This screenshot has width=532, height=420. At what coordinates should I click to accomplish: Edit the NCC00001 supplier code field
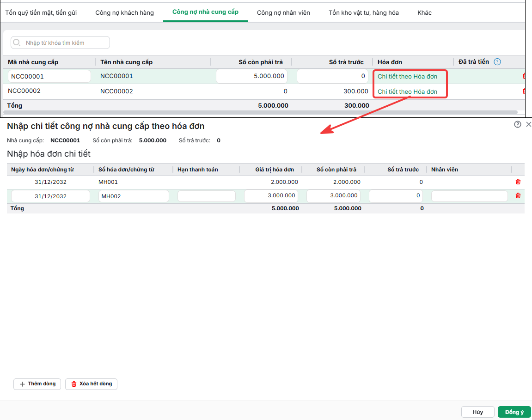click(x=49, y=76)
